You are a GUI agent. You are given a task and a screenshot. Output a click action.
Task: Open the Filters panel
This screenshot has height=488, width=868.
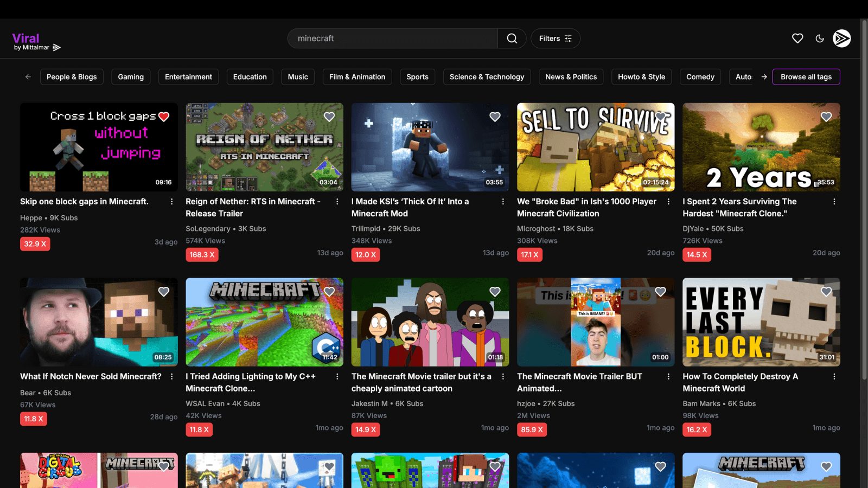coord(555,38)
